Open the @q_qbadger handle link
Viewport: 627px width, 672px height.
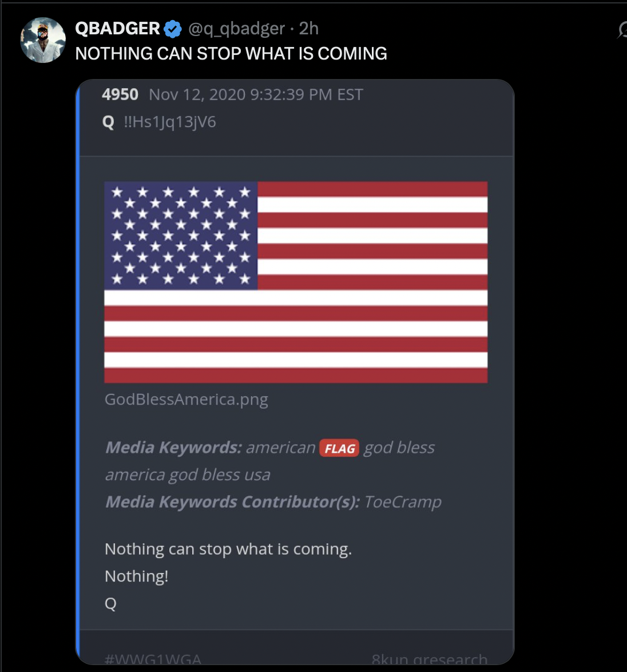[236, 29]
